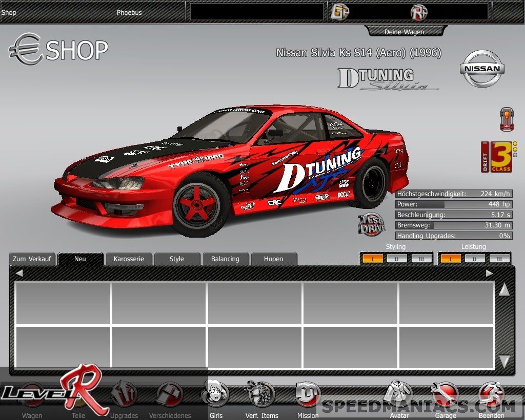Click the Phoebus player name

(129, 12)
